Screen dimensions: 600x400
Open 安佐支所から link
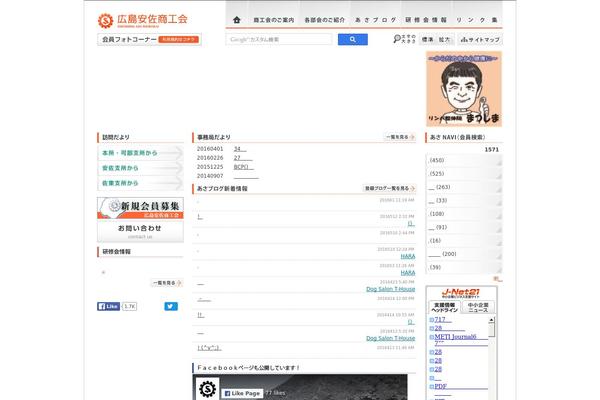[140, 168]
